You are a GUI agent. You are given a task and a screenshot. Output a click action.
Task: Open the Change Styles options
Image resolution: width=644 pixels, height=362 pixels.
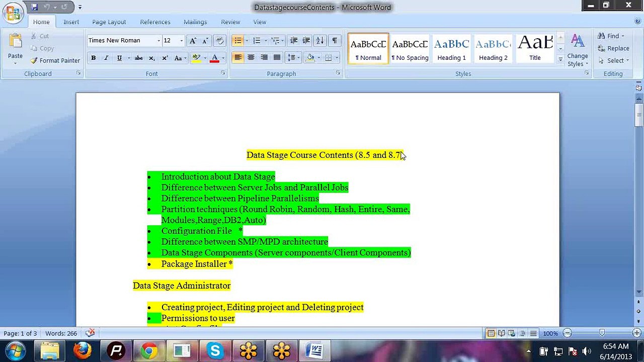click(x=577, y=50)
